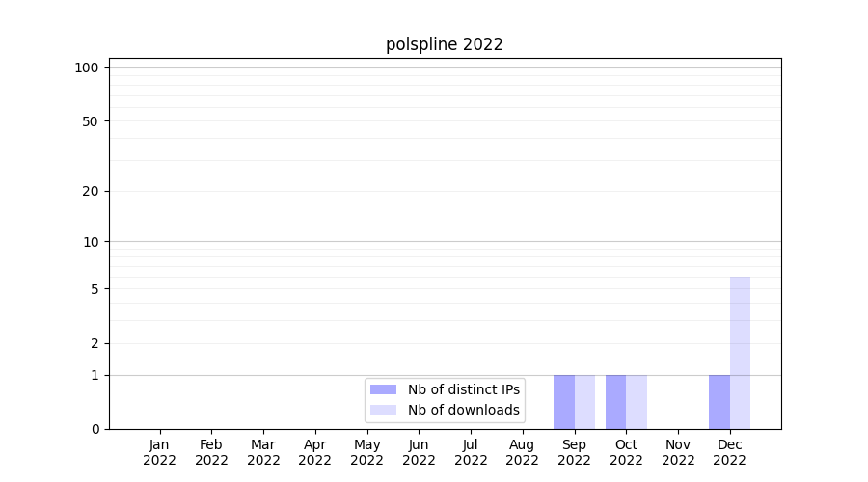Select the May 2022 x-axis label

(366, 452)
